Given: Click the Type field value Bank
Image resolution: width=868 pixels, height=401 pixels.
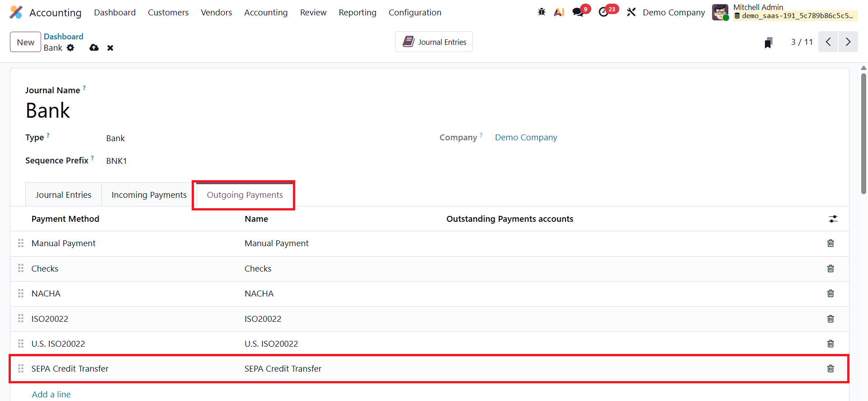Looking at the screenshot, I should tap(115, 138).
